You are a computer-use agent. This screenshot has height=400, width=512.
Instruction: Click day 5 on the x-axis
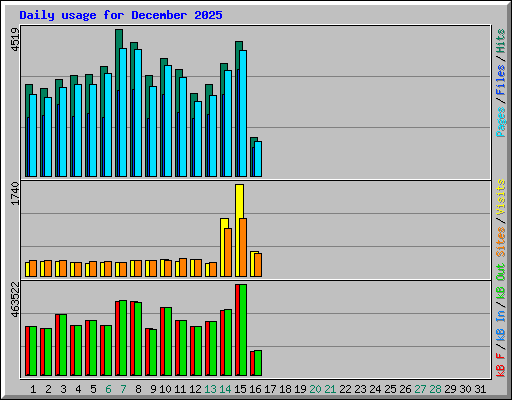tap(93, 389)
